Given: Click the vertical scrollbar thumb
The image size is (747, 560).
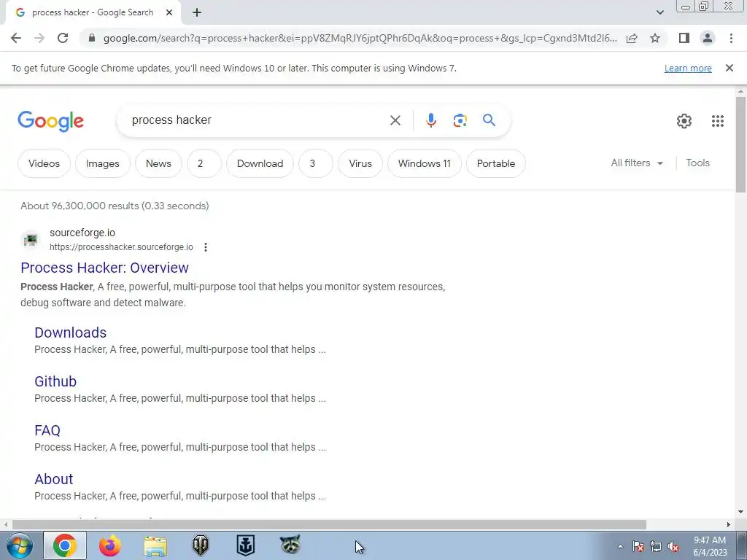Looking at the screenshot, I should (740, 144).
